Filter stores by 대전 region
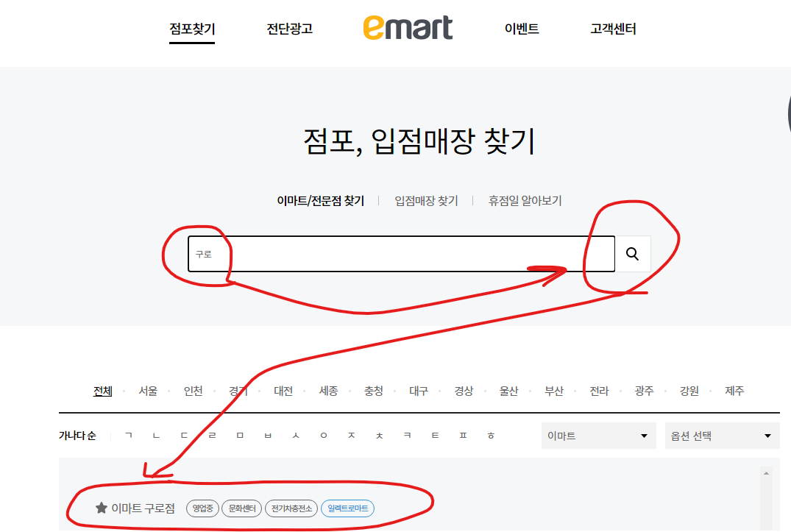 click(283, 391)
